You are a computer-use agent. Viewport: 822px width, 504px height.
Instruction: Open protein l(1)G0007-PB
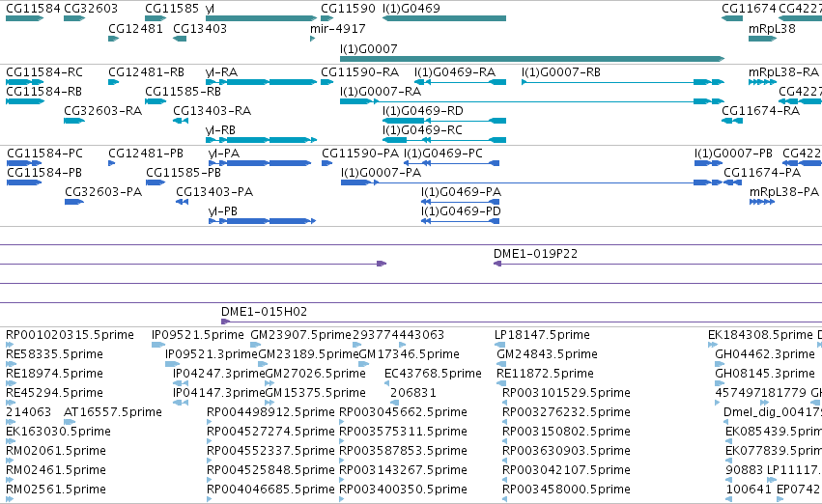[709, 163]
